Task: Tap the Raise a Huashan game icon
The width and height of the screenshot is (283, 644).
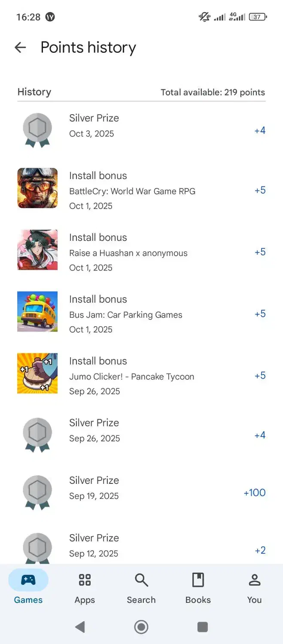Action: tap(37, 250)
